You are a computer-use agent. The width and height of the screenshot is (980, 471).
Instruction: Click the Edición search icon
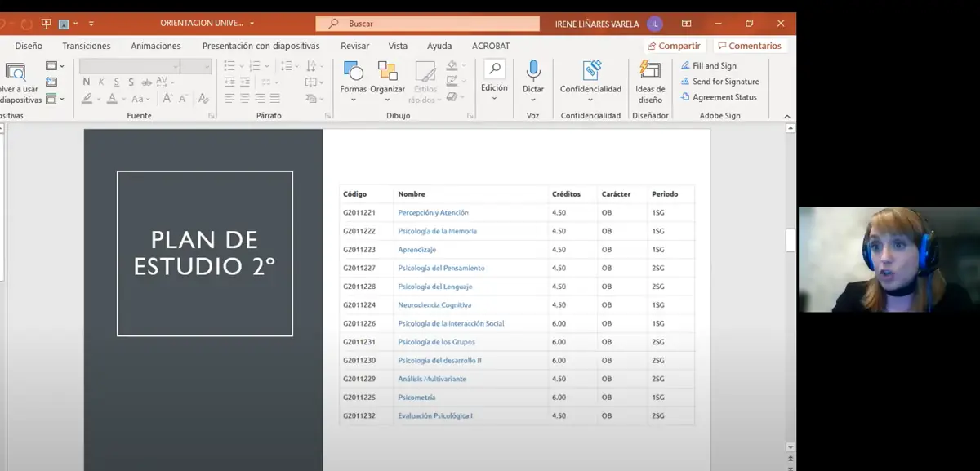494,69
